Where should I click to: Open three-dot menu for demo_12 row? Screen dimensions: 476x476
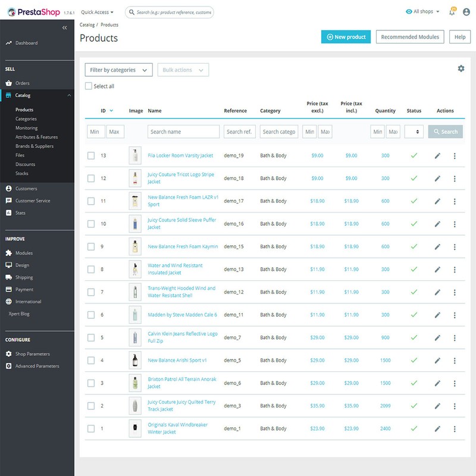[455, 292]
